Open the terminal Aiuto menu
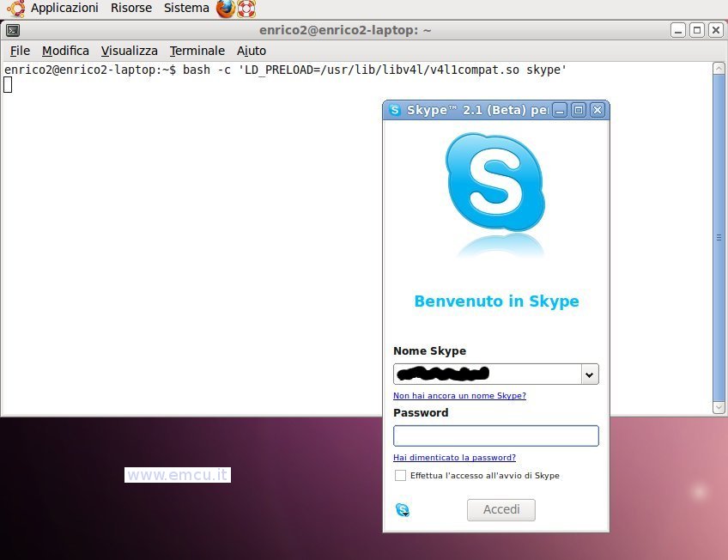Screen dimensions: 728x560 pyautogui.click(x=252, y=51)
